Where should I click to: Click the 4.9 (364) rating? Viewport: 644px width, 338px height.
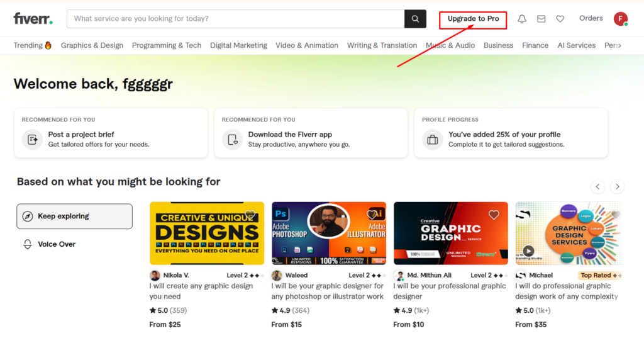pyautogui.click(x=291, y=310)
